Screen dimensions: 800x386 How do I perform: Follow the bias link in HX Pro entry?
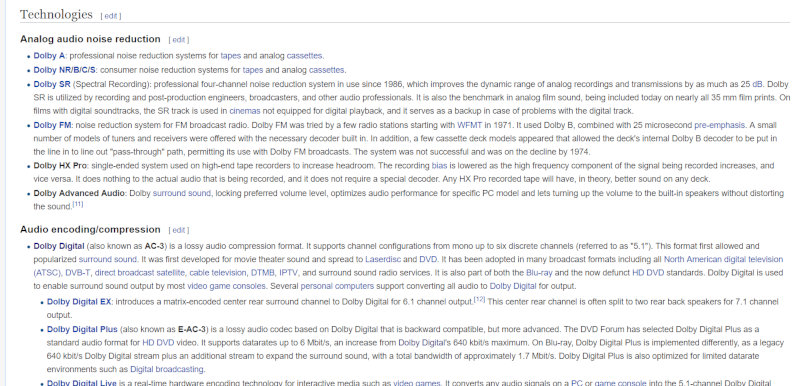tap(439, 166)
